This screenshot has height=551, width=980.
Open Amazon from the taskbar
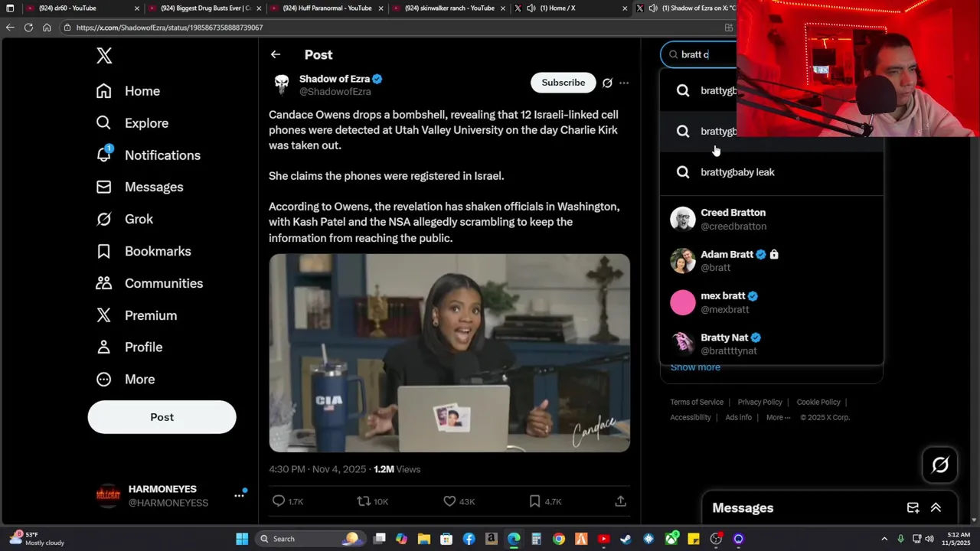(491, 539)
